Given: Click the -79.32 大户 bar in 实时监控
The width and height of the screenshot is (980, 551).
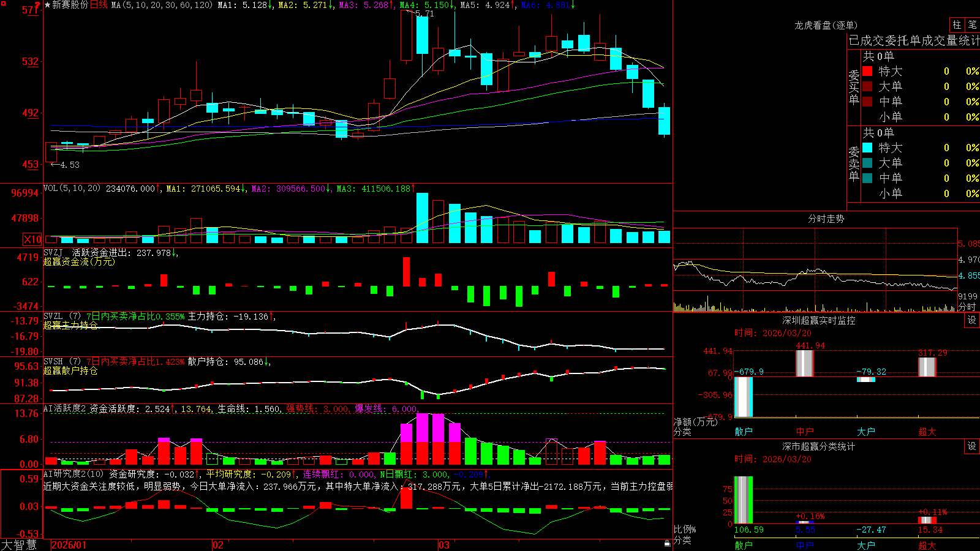Looking at the screenshot, I should click(x=865, y=380).
